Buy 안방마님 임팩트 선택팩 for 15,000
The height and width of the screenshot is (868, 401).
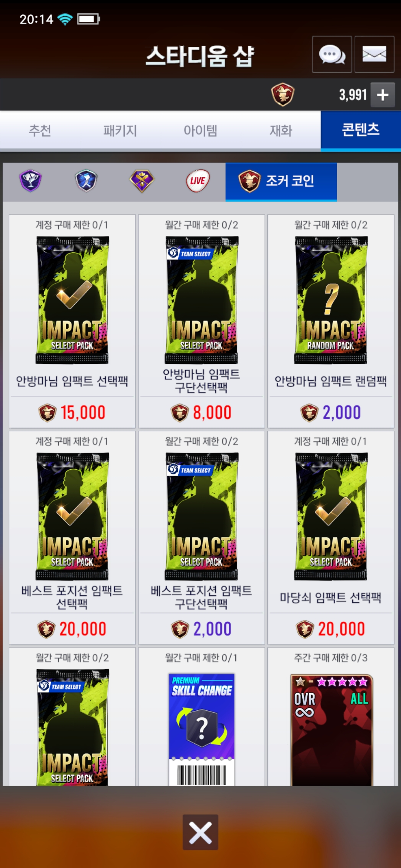point(72,321)
